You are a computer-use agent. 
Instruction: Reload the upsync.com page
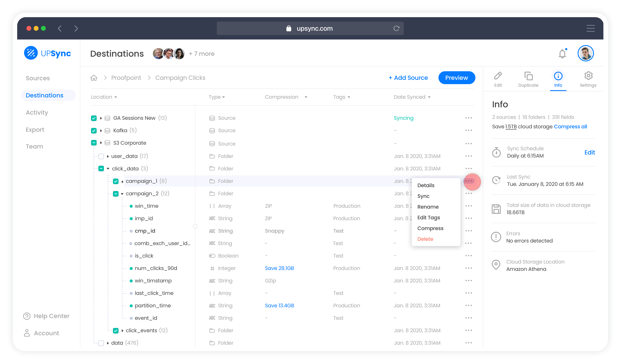396,28
